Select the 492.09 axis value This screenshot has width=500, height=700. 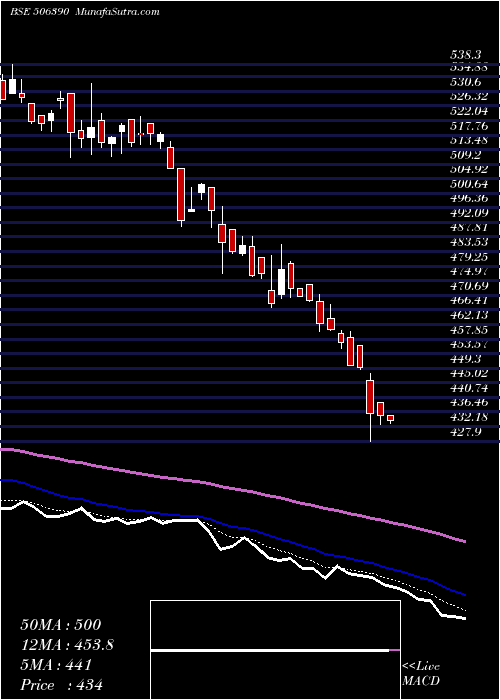[469, 213]
